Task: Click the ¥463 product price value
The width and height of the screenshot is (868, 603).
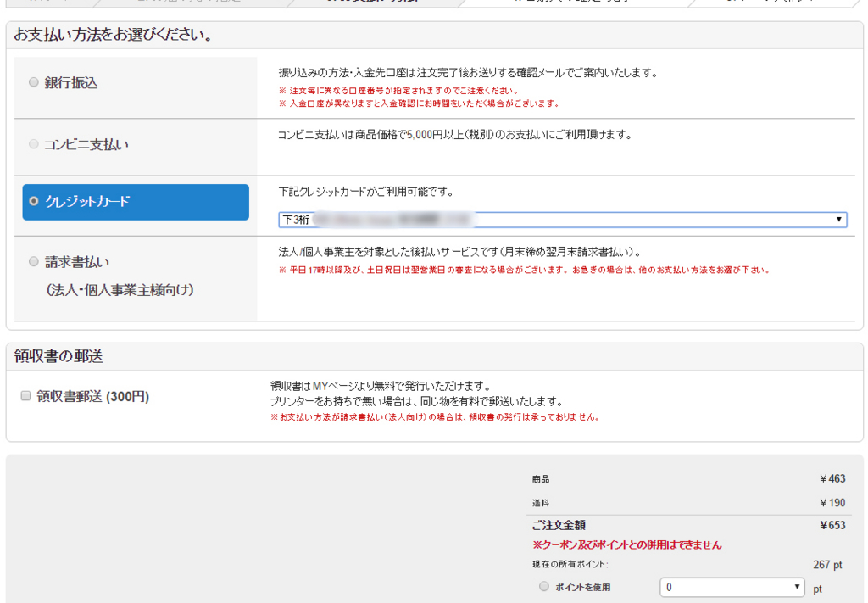Action: 832,478
